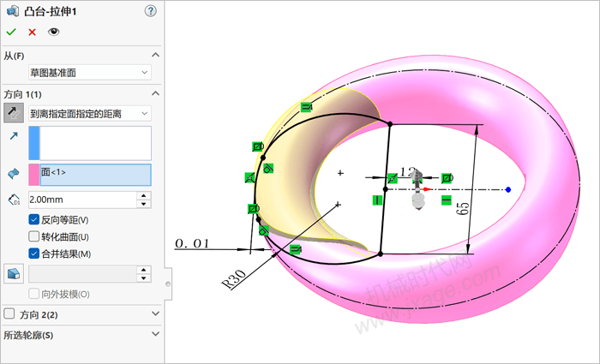Image resolution: width=600 pixels, height=364 pixels.
Task: Collapse the 方向 1(1) section
Action: 155,93
